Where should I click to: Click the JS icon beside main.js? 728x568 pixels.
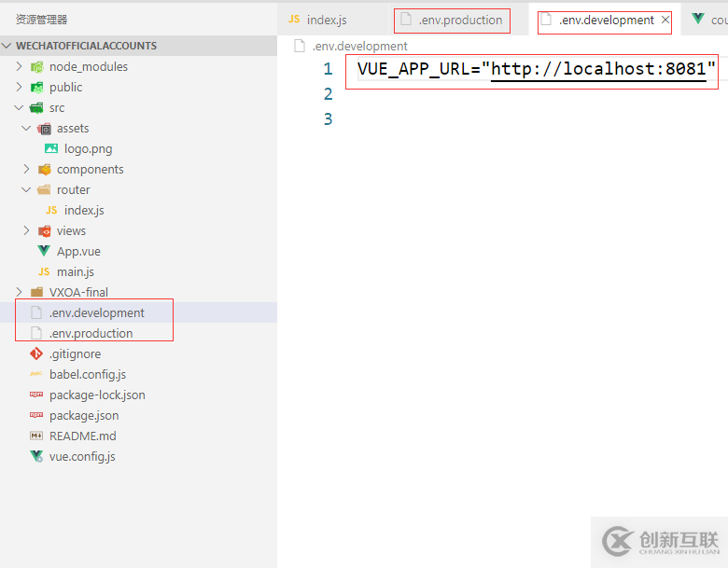(44, 271)
